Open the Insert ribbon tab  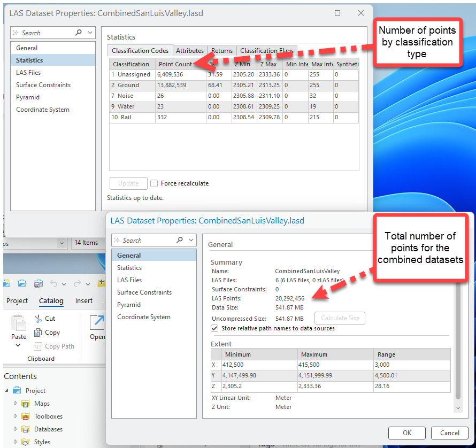84,301
